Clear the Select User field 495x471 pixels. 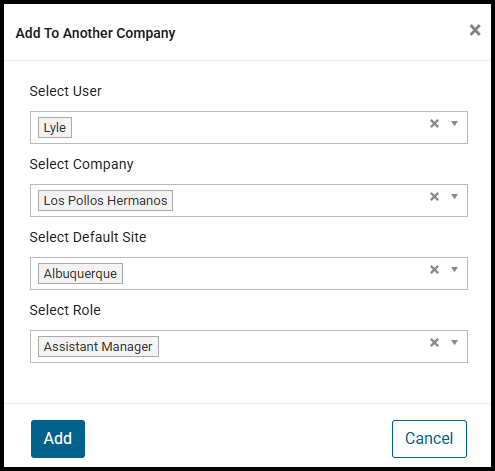pyautogui.click(x=434, y=124)
